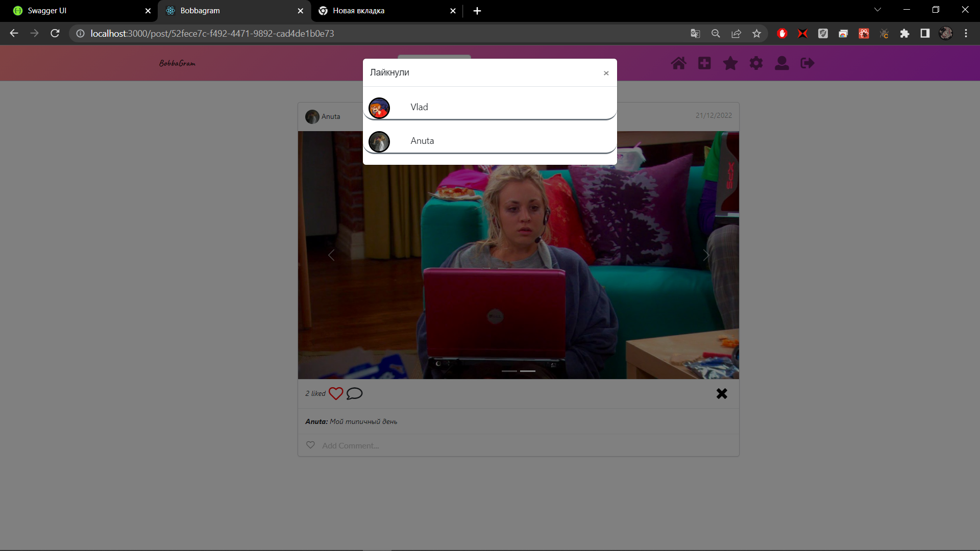The height and width of the screenshot is (551, 980).
Task: Open the settings gear in navbar
Action: (x=756, y=63)
